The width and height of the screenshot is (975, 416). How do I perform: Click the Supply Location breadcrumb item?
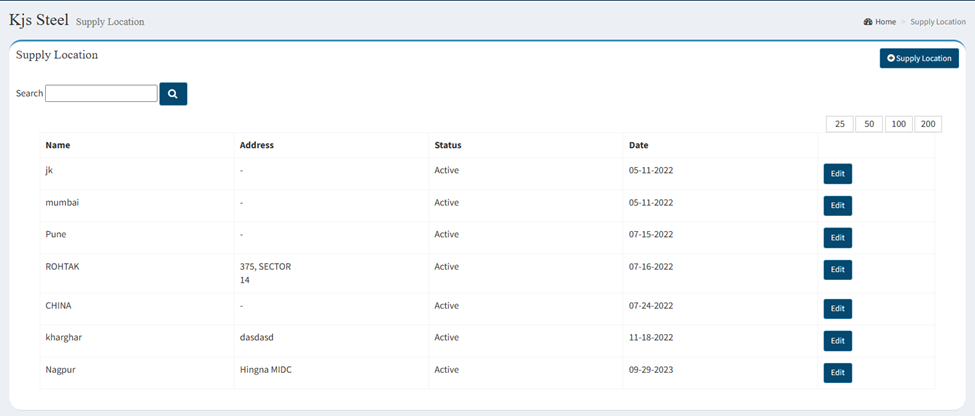pyautogui.click(x=938, y=22)
